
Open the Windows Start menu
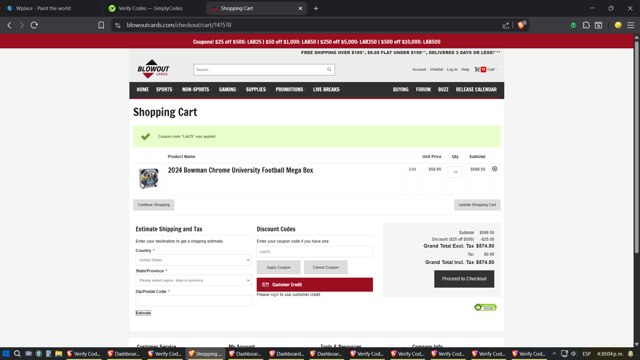(6, 353)
